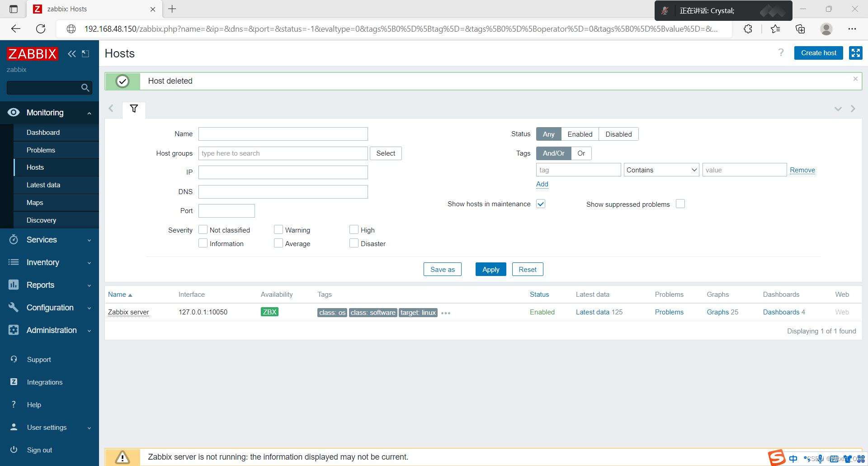Click the filter funnel tab icon

134,109
